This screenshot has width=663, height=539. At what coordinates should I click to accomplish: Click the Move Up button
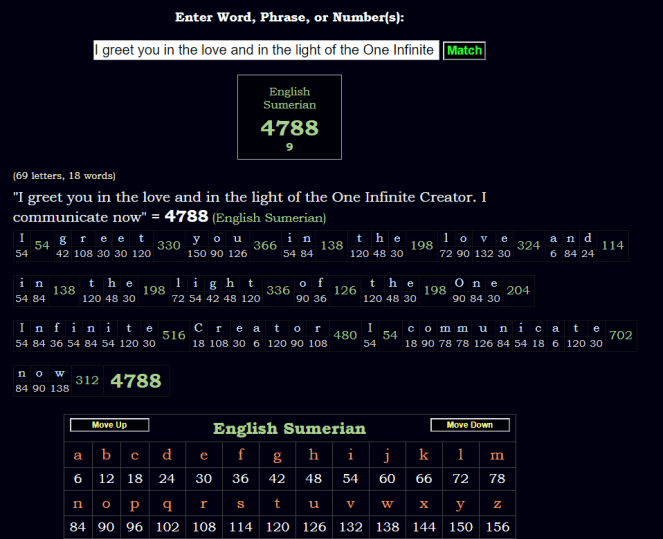coord(109,425)
